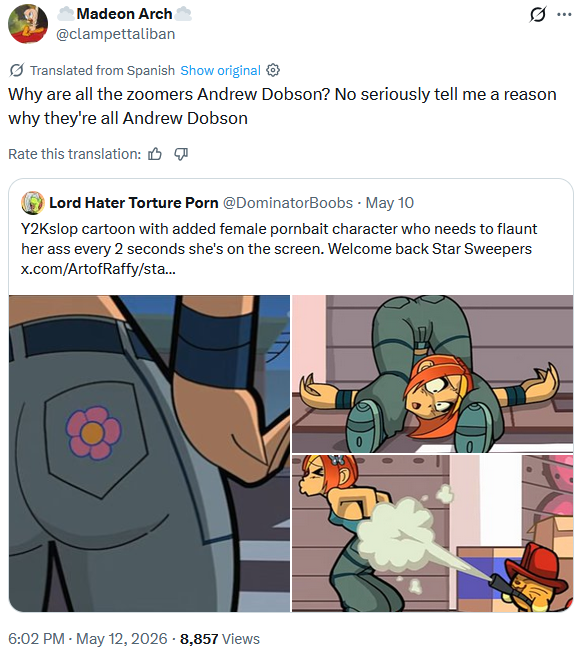
Task: Rate translation with thumbs up
Action: point(155,154)
